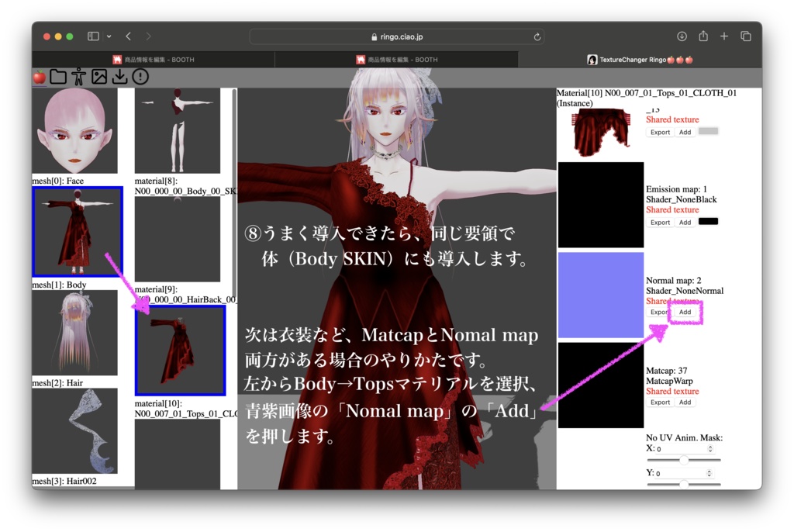Open Safari tab overview icon
The image size is (794, 532).
tap(745, 36)
